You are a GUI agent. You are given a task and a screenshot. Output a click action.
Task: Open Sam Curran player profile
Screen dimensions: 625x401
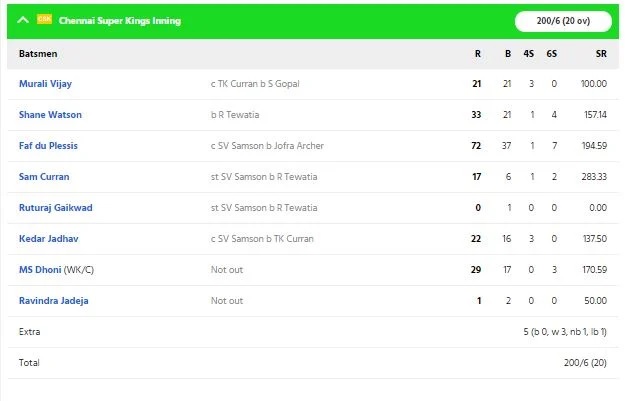tap(44, 177)
